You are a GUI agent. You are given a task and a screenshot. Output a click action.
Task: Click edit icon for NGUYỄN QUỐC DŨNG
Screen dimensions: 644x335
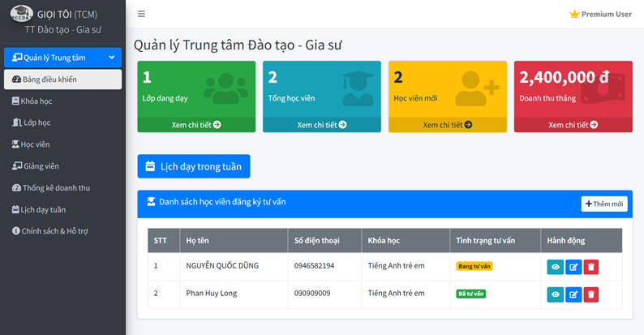(x=573, y=267)
